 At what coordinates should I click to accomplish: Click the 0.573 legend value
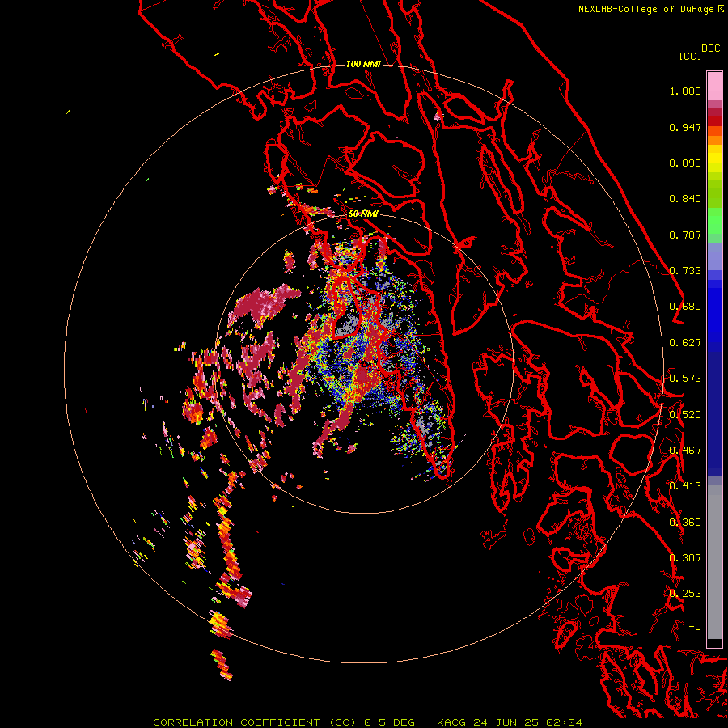click(685, 379)
